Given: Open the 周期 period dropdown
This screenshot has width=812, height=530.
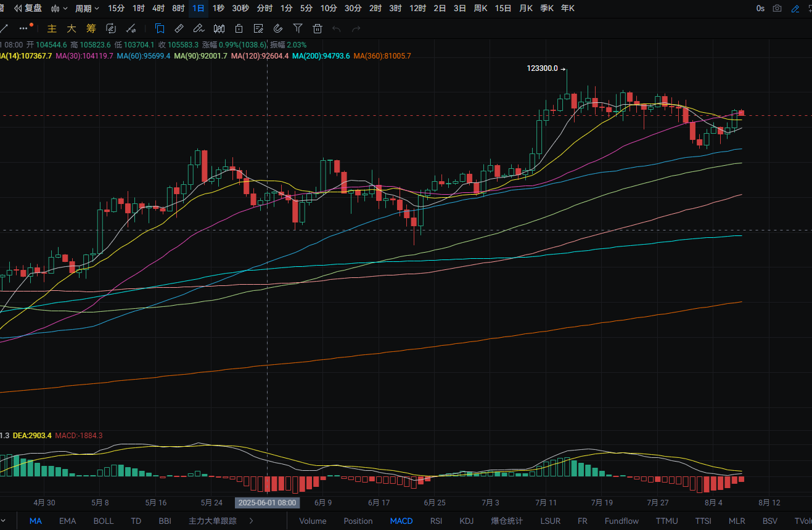Looking at the screenshot, I should pyautogui.click(x=86, y=9).
